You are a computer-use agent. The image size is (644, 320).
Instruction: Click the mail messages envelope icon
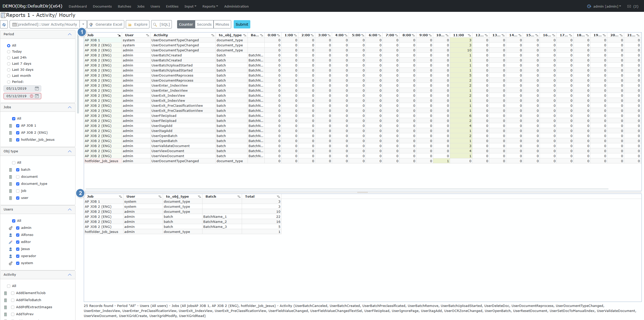click(x=629, y=6)
